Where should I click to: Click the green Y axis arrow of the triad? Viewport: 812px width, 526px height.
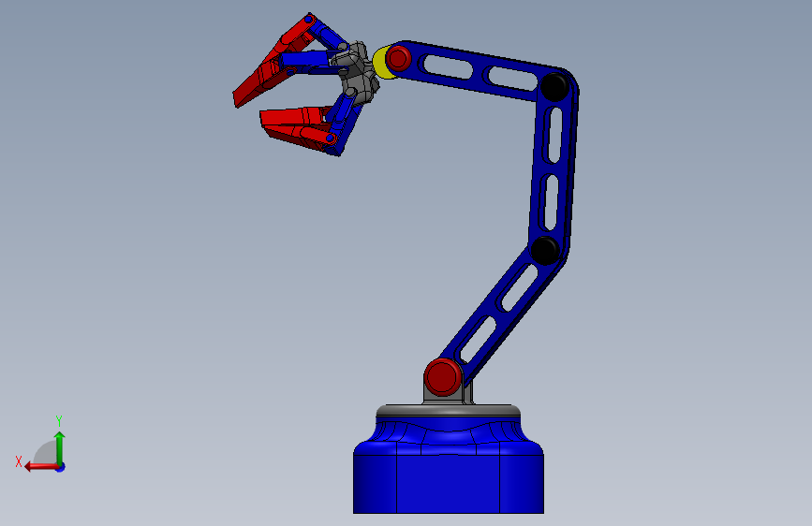[x=60, y=448]
